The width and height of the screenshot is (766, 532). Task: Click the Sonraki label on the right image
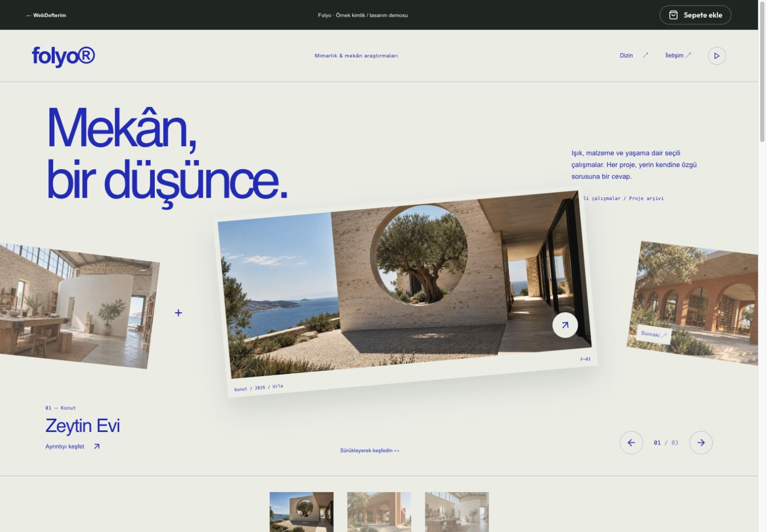click(x=654, y=334)
